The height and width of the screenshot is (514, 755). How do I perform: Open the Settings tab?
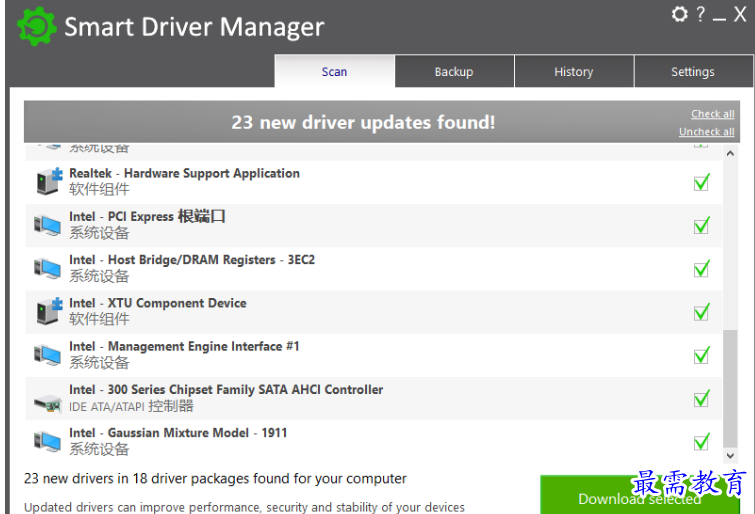point(693,71)
